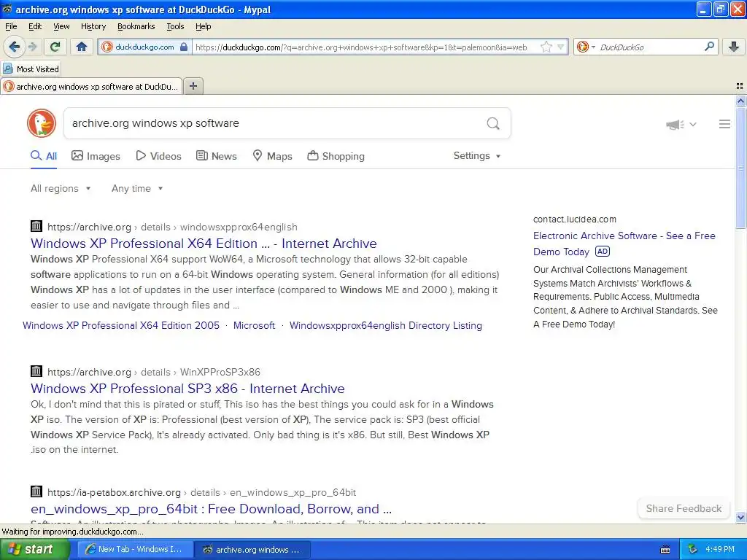Select the archive.org windows xp software tab

pos(91,86)
